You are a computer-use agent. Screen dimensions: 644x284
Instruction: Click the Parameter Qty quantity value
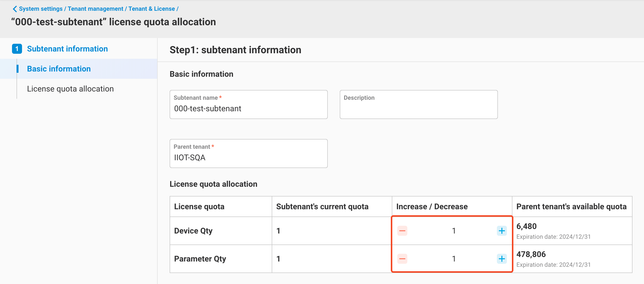click(454, 259)
